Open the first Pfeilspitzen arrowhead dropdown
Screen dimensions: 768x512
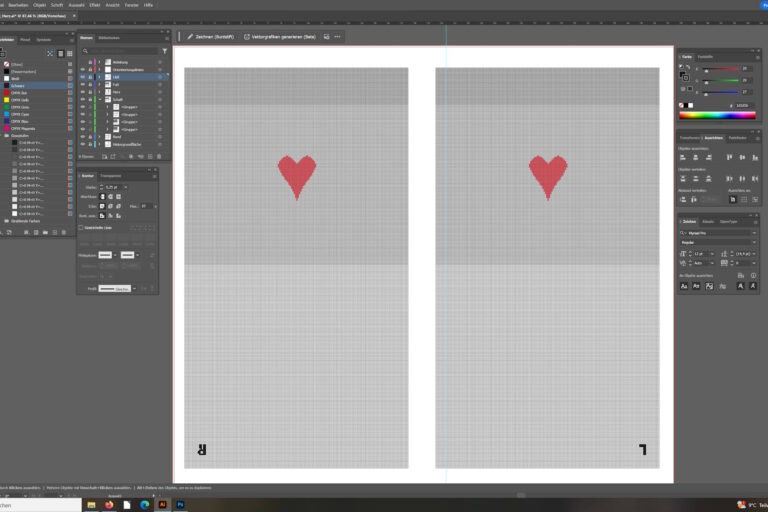tap(115, 255)
